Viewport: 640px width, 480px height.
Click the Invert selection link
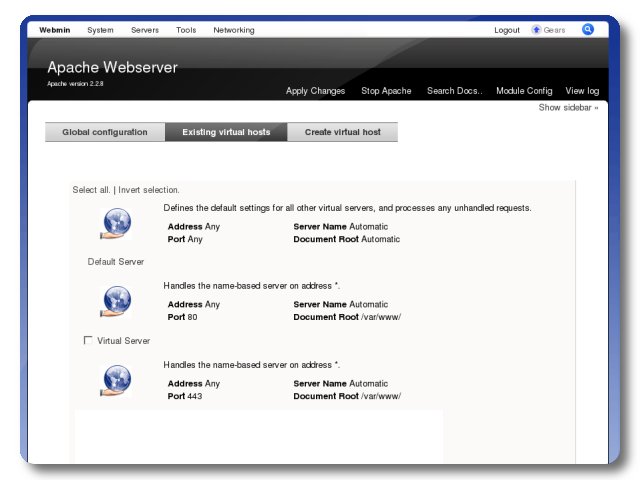[x=149, y=190]
